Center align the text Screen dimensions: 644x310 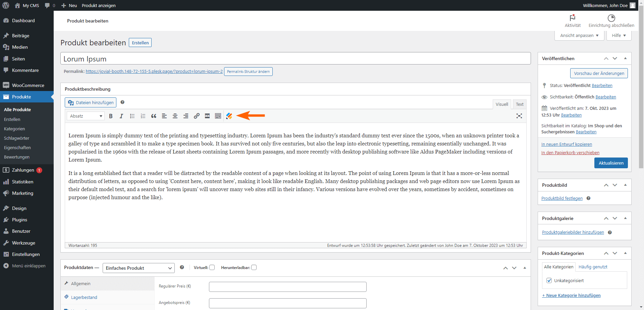pyautogui.click(x=175, y=116)
